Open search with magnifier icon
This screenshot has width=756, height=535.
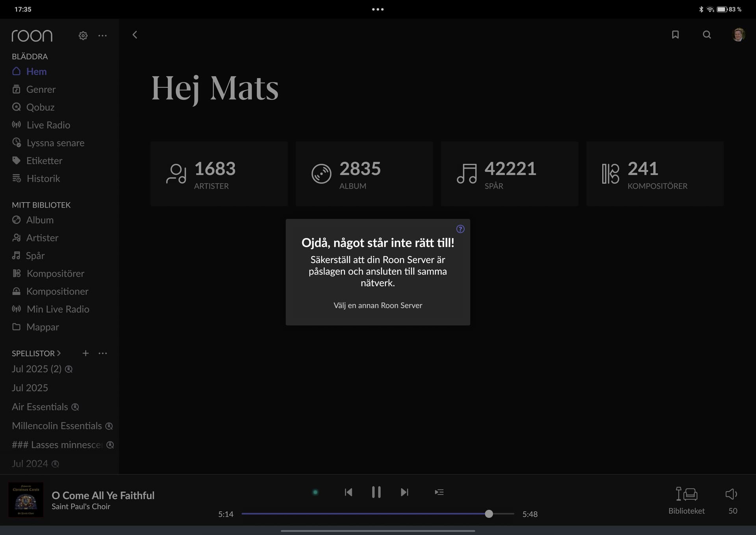coord(707,35)
